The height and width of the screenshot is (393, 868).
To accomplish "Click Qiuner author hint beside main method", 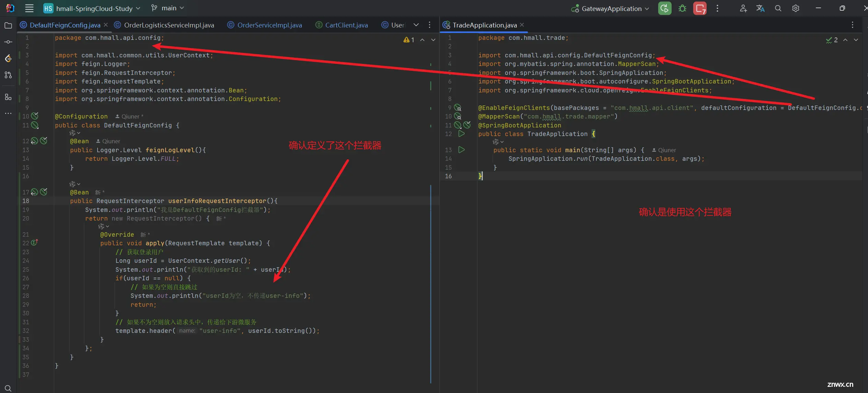I will (664, 150).
